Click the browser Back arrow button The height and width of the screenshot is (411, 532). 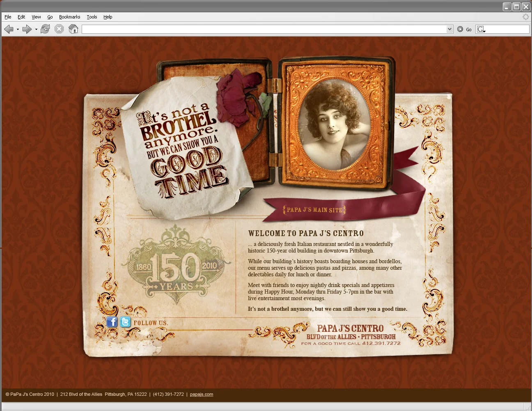pyautogui.click(x=9, y=29)
